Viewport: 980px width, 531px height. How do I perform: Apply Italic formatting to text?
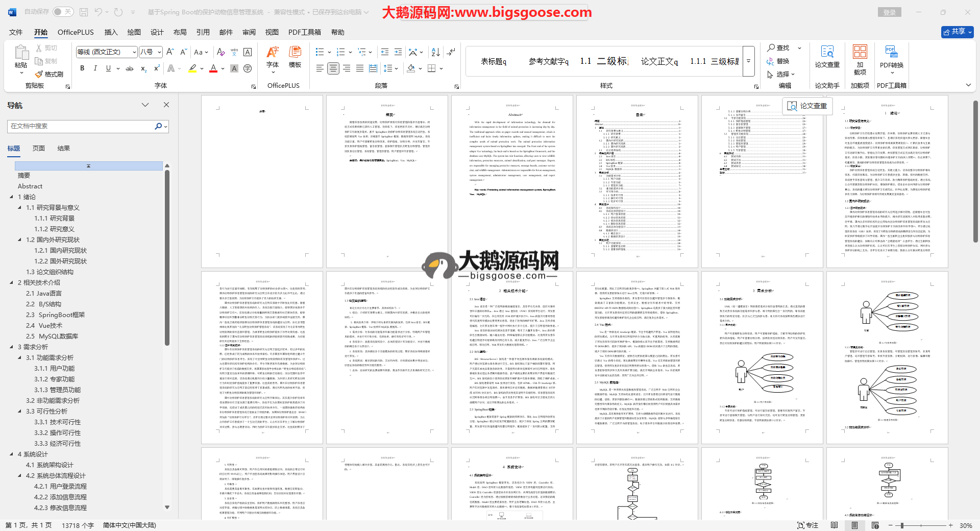[x=95, y=68]
